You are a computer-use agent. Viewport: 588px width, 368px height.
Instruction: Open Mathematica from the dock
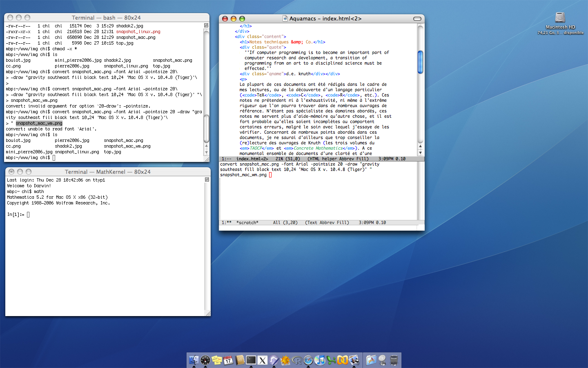point(285,360)
